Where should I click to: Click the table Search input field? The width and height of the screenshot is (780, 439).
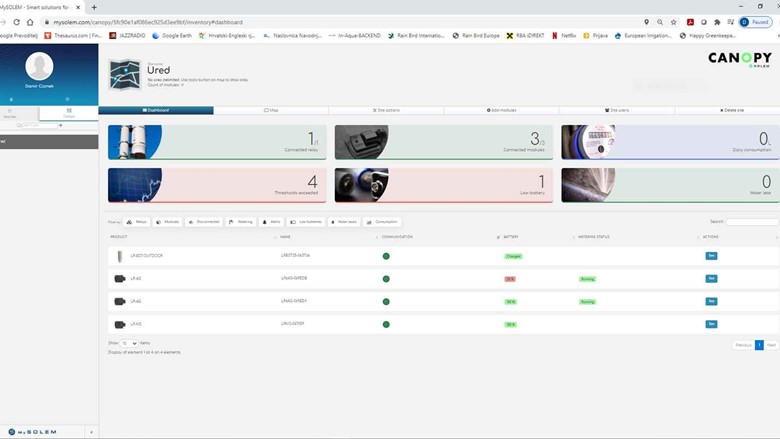tap(752, 222)
